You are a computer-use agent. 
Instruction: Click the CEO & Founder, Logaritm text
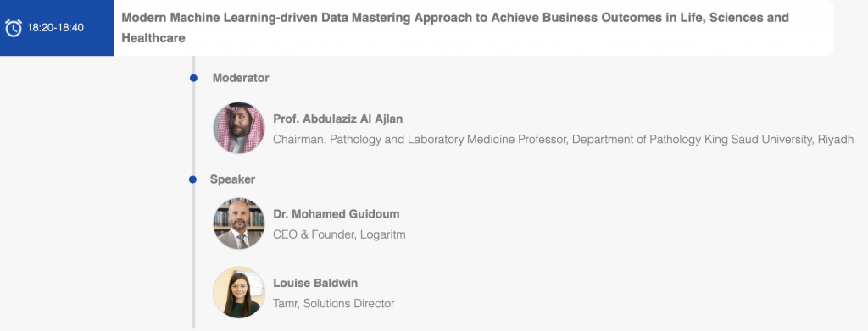click(339, 234)
